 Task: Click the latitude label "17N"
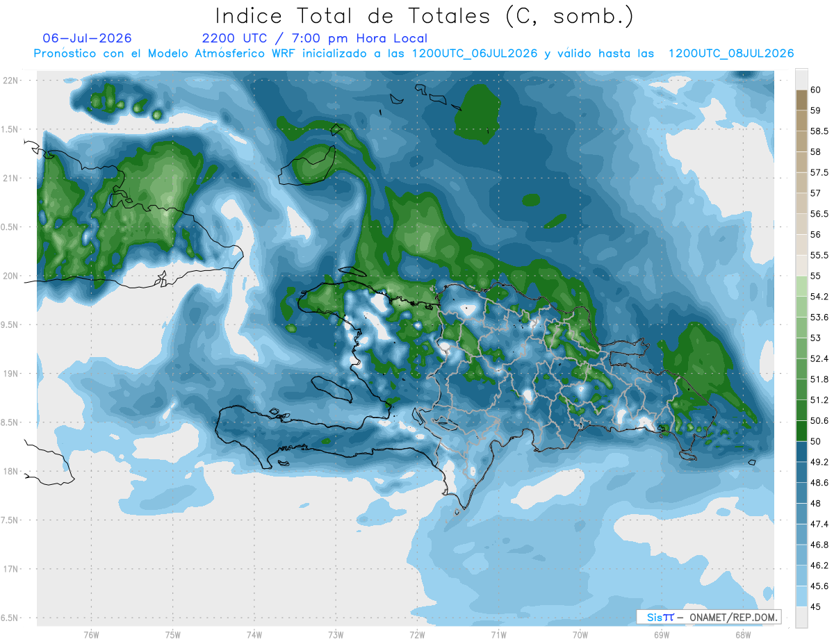pos(10,569)
